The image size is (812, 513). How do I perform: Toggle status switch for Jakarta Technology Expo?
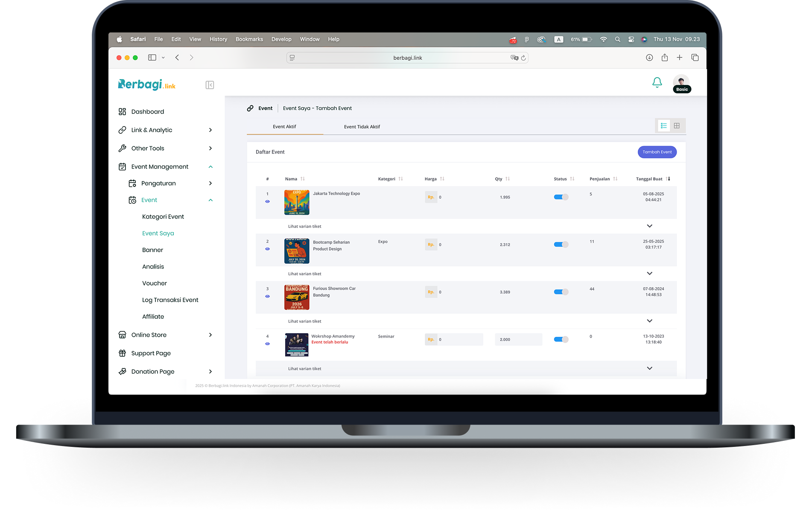(x=561, y=197)
